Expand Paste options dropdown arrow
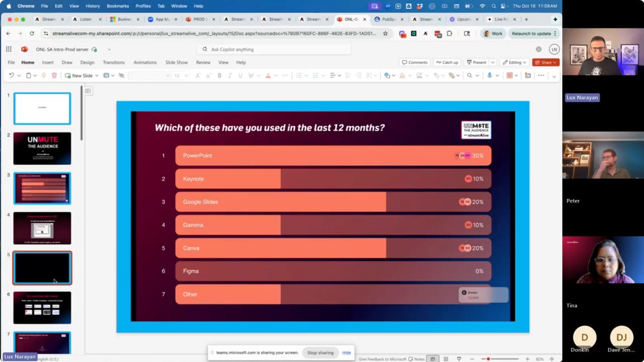Viewport: 644px width, 362px height. point(35,75)
